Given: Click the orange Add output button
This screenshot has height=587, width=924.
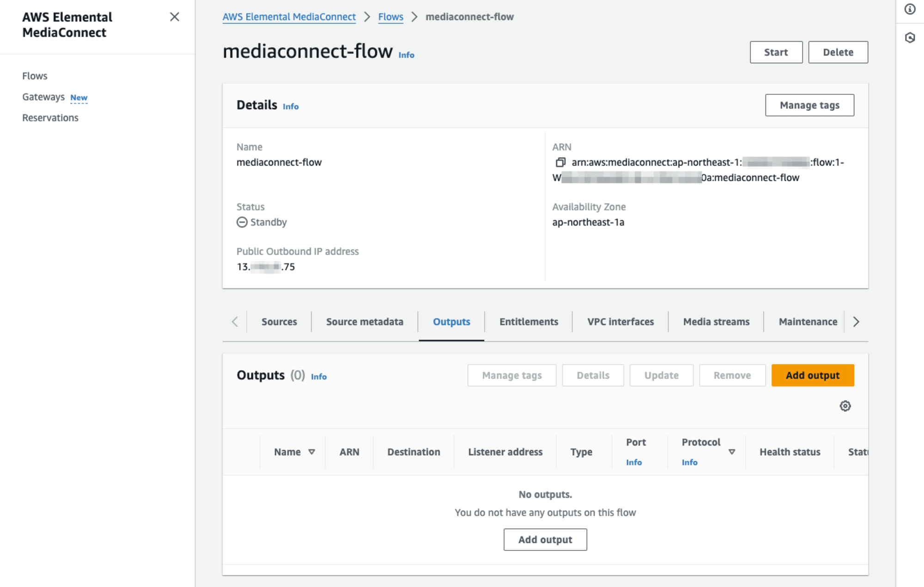Looking at the screenshot, I should tap(813, 375).
